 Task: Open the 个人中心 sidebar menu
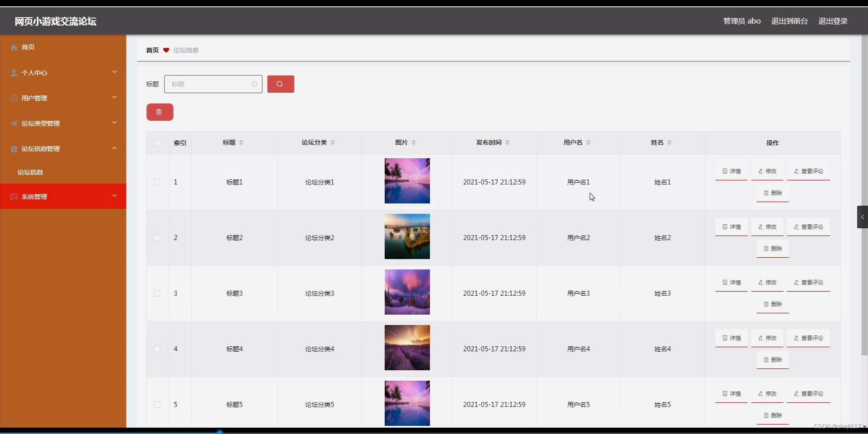[63, 73]
